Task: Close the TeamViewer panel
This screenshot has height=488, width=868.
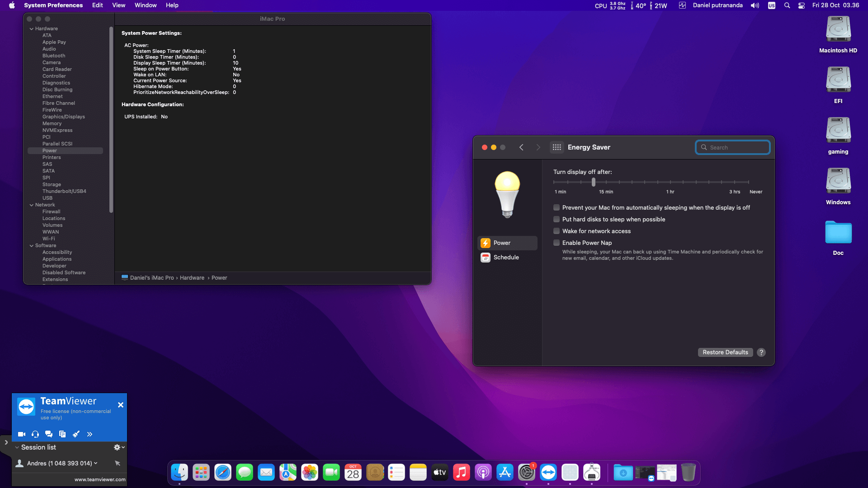Action: [121, 405]
